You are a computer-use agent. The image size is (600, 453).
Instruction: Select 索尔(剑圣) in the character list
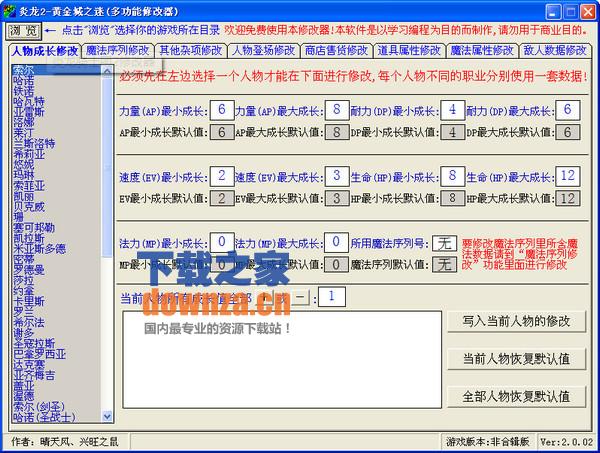(x=57, y=406)
